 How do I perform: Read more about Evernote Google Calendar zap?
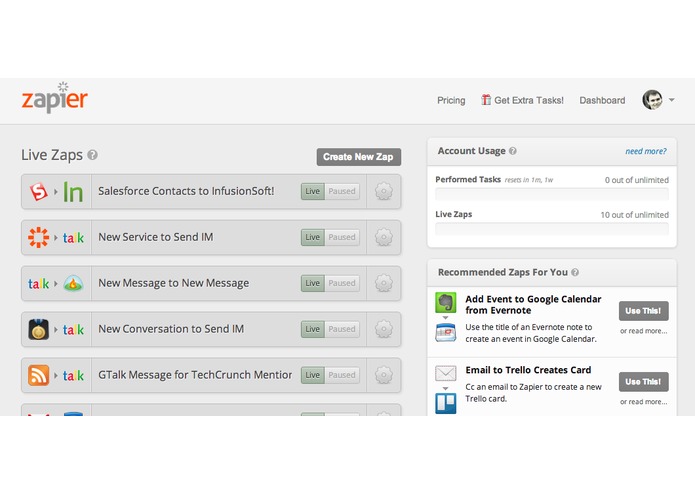click(644, 331)
